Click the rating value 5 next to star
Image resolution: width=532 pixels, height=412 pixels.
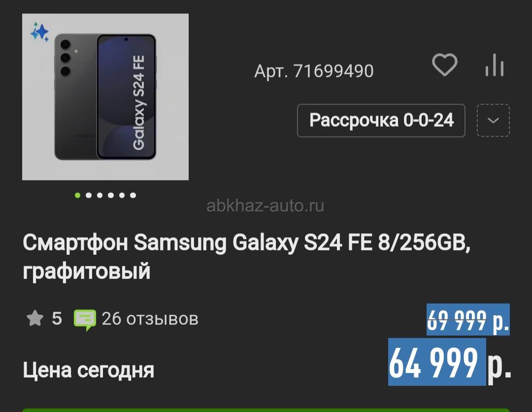coord(57,319)
